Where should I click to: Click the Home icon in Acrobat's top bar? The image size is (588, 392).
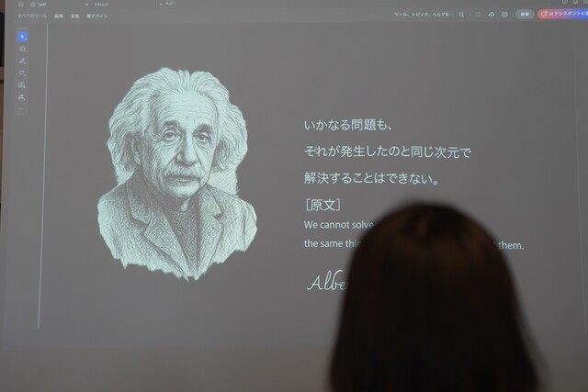[x=20, y=4]
